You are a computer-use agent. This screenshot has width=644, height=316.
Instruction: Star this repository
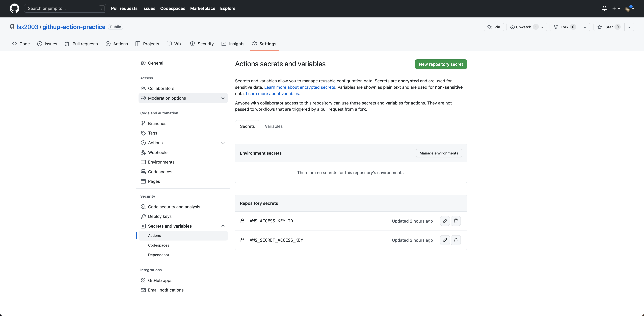tap(609, 27)
